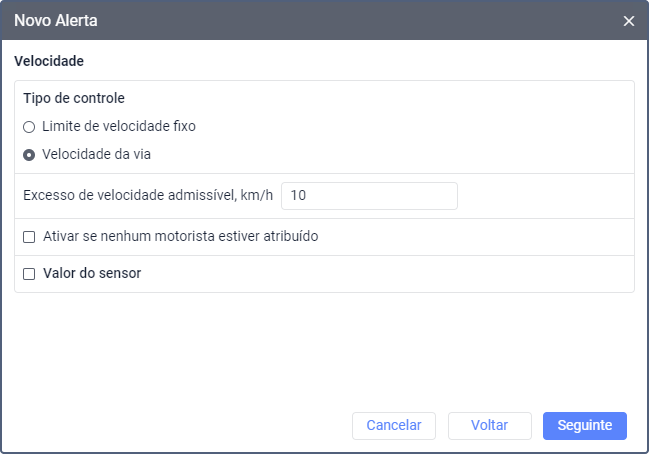Click the value 10 in the speed field
The height and width of the screenshot is (454, 649).
tap(298, 196)
